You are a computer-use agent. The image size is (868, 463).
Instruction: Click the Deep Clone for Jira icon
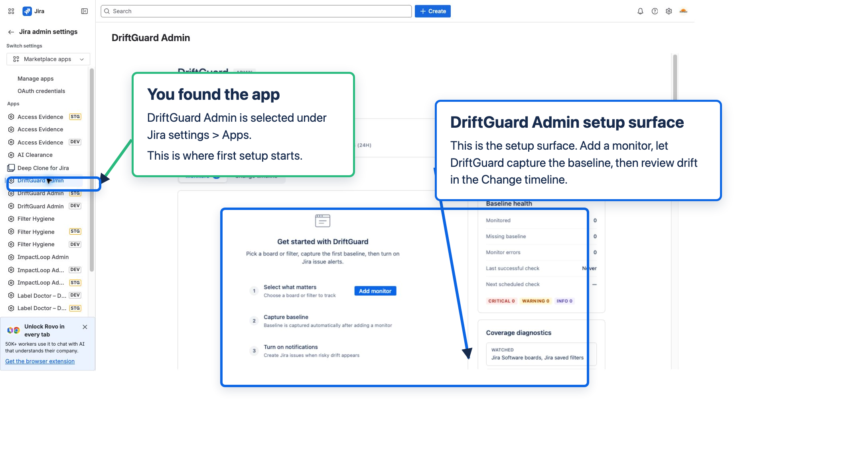(11, 168)
